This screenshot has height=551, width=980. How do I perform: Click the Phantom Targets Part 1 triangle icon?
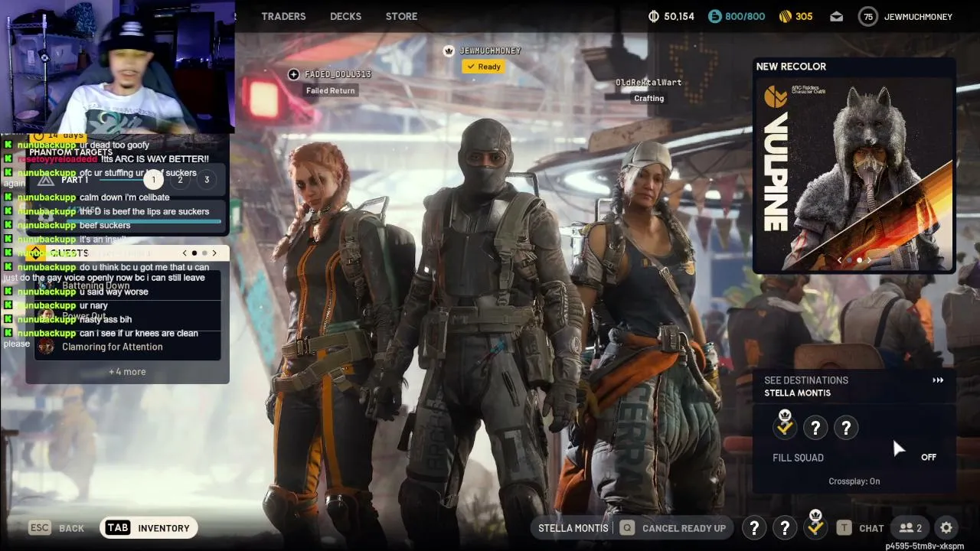(x=46, y=180)
